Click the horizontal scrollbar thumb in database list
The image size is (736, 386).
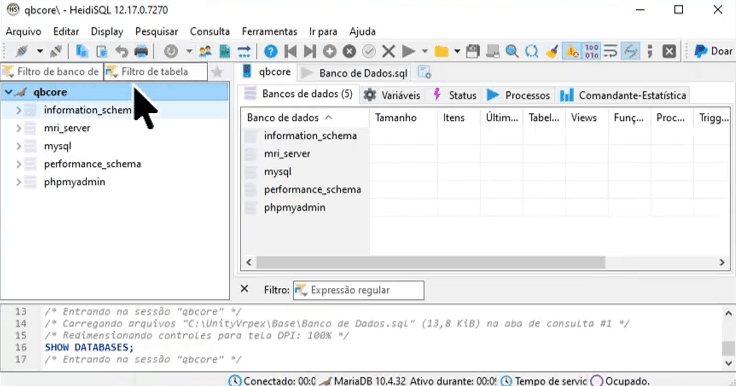pyautogui.click(x=430, y=262)
